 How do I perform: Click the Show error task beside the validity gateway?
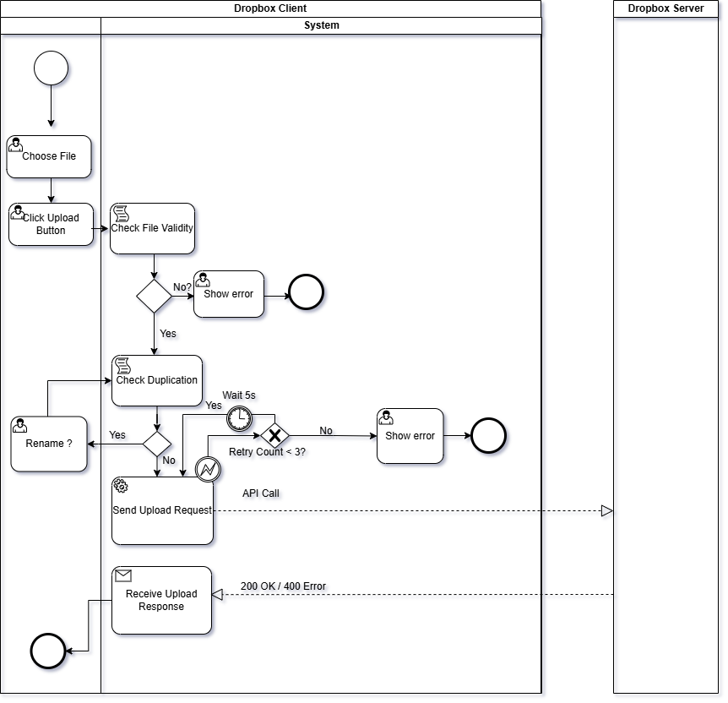point(229,294)
